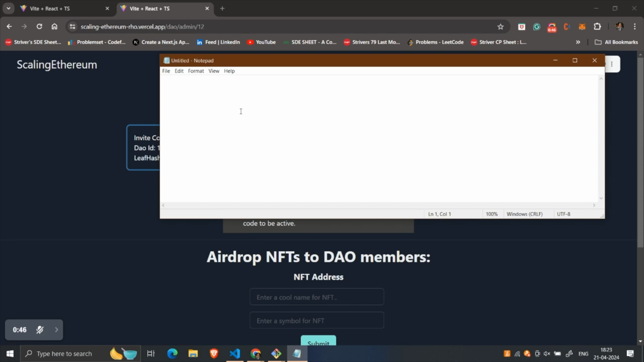This screenshot has width=644, height=362.
Task: Open the page's three-dot menu button
Action: pos(612,64)
